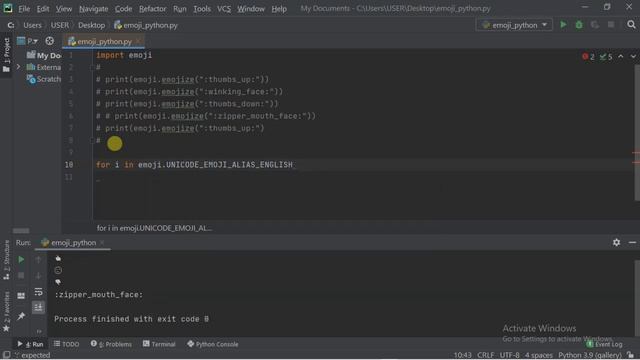
Task: Click the editor vertical scrollbar
Action: coord(637,133)
